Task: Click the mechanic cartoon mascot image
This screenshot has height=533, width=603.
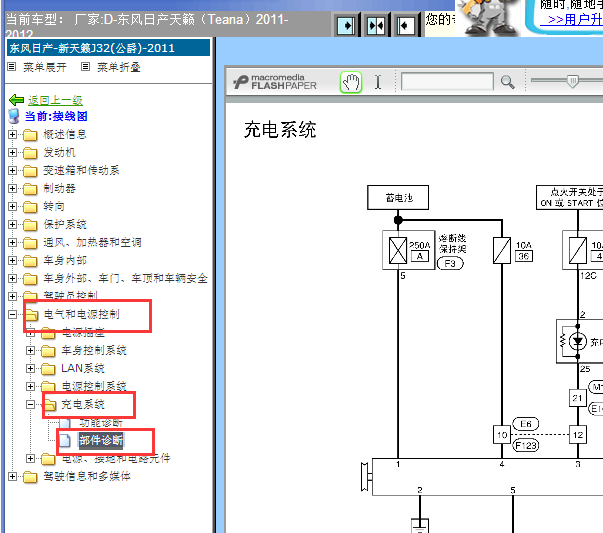Action: click(x=488, y=17)
